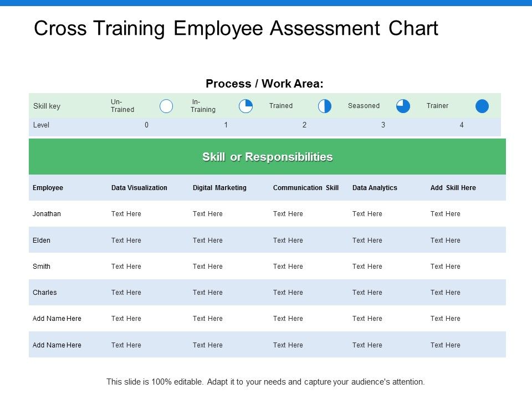Click the Digital Marketing column header
Viewport: 532px width, 399px height.
[x=219, y=188]
